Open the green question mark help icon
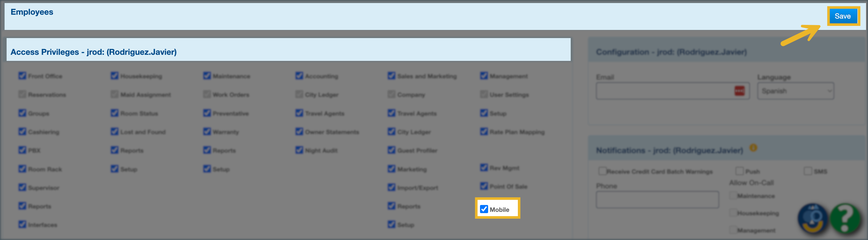This screenshot has width=868, height=240. (845, 219)
